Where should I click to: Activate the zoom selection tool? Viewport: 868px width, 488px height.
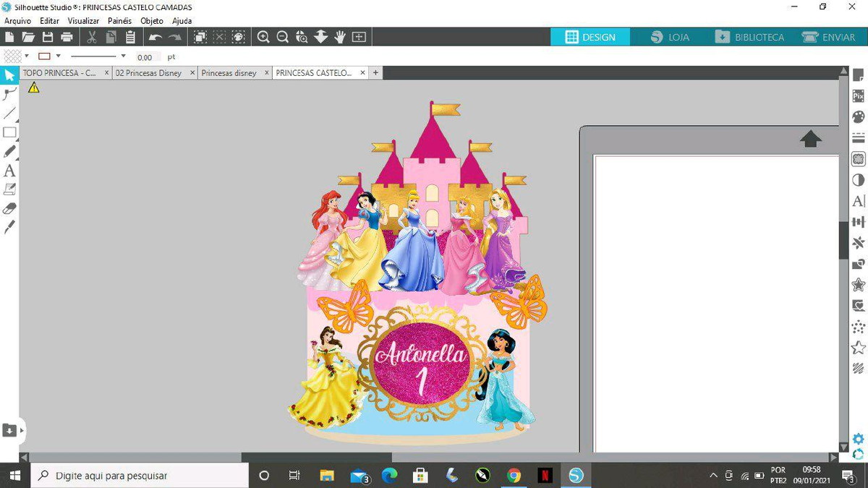pos(302,37)
